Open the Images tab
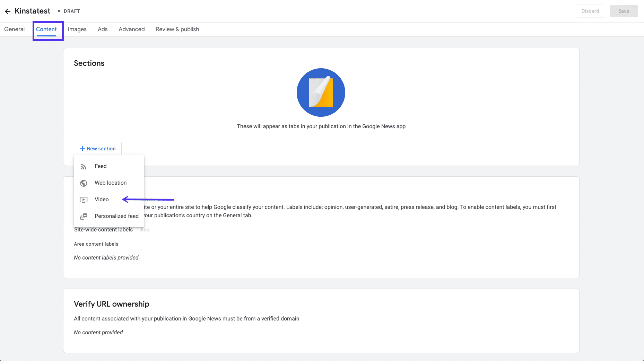The width and height of the screenshot is (644, 361). pos(77,29)
